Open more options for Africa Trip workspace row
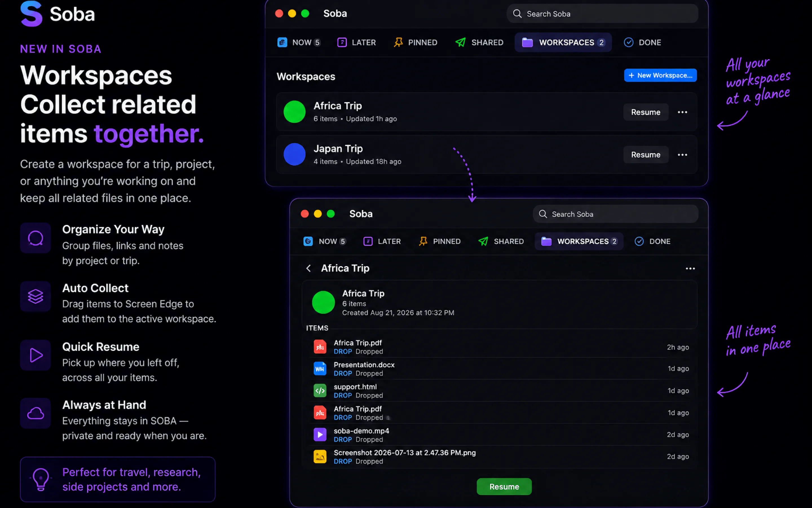 coord(683,112)
